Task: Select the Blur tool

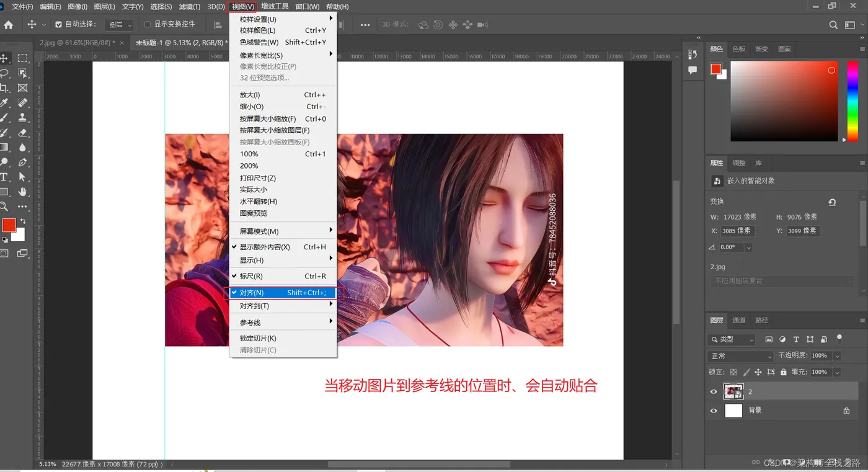Action: (23, 148)
